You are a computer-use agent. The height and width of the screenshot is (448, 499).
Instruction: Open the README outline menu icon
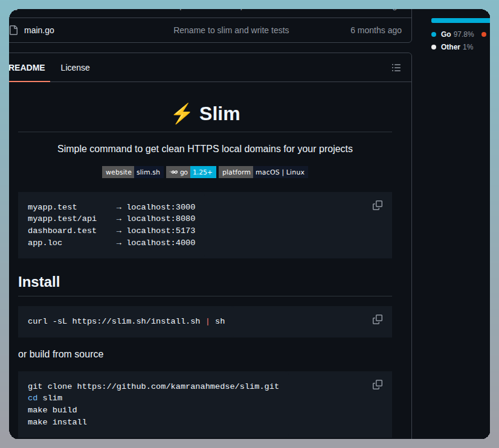396,68
